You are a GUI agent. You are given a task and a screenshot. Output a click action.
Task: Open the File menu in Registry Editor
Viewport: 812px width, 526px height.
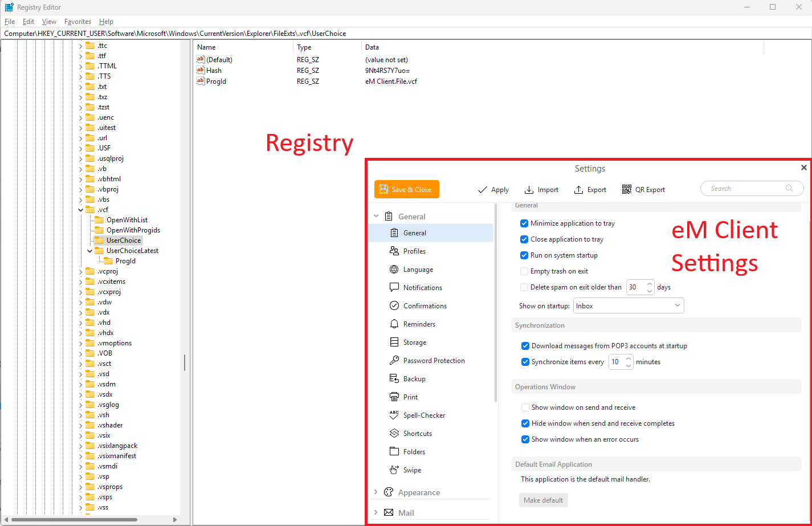[x=9, y=22]
